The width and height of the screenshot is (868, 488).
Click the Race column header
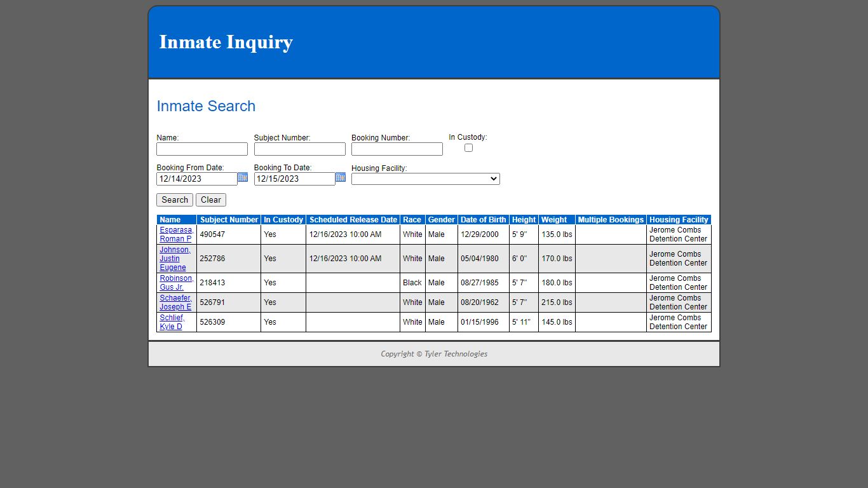coord(412,220)
